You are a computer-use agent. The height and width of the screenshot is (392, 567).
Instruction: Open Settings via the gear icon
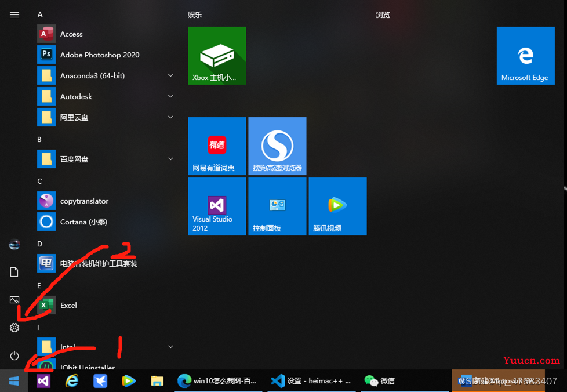point(14,328)
